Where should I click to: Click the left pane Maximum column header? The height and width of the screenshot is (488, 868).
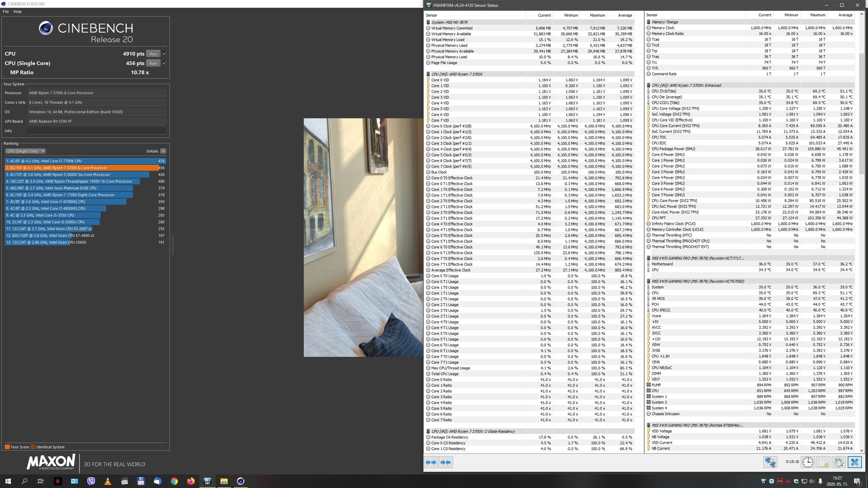pyautogui.click(x=593, y=15)
